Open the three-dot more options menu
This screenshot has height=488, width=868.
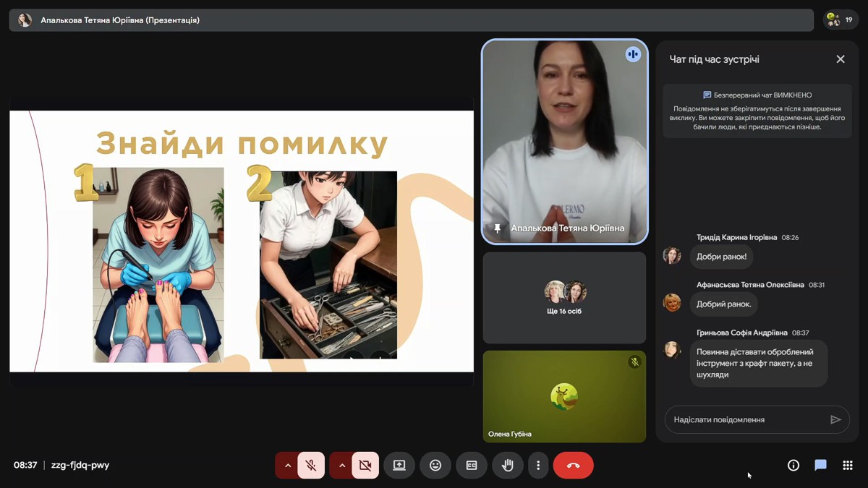pyautogui.click(x=538, y=466)
